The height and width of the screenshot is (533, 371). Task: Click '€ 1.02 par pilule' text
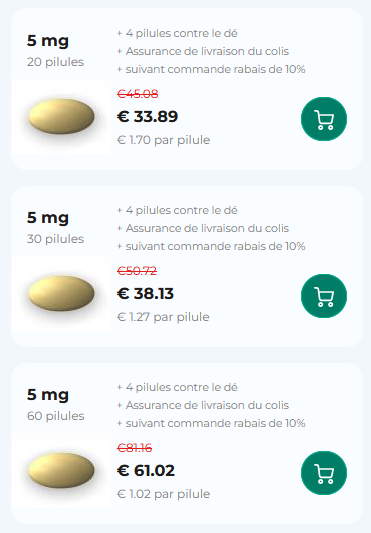click(x=164, y=494)
